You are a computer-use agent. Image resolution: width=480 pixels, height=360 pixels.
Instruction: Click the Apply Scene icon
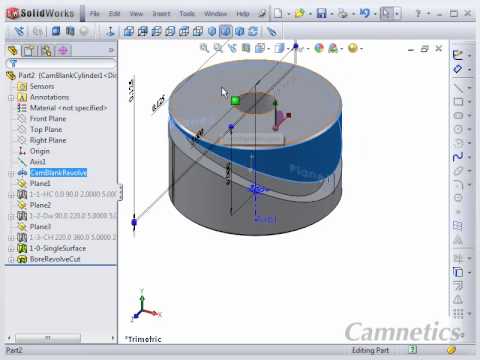(333, 48)
